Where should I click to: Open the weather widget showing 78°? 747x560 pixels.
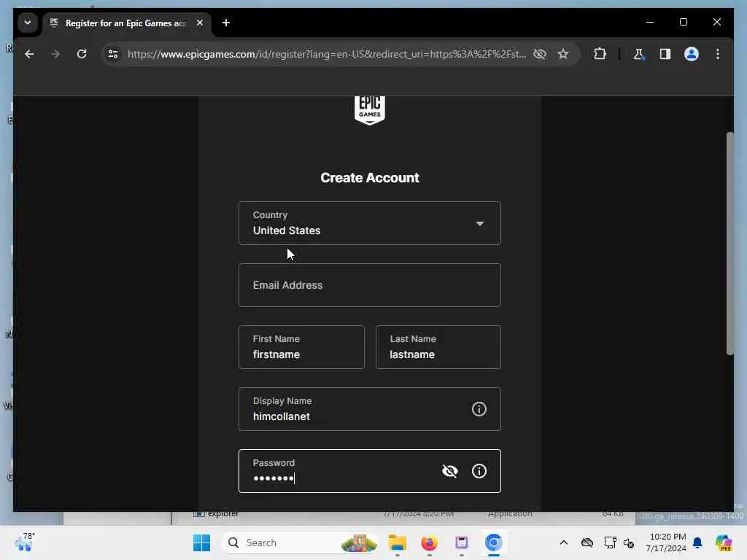click(25, 542)
